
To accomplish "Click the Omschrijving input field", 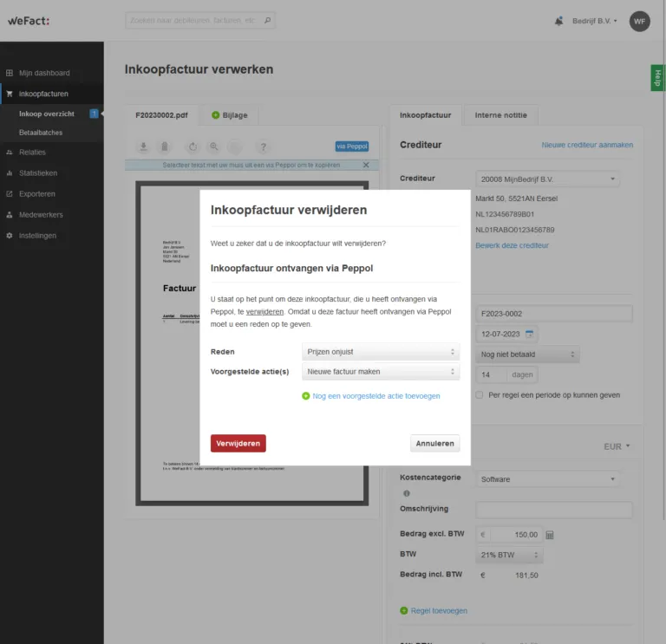I will 554,510.
